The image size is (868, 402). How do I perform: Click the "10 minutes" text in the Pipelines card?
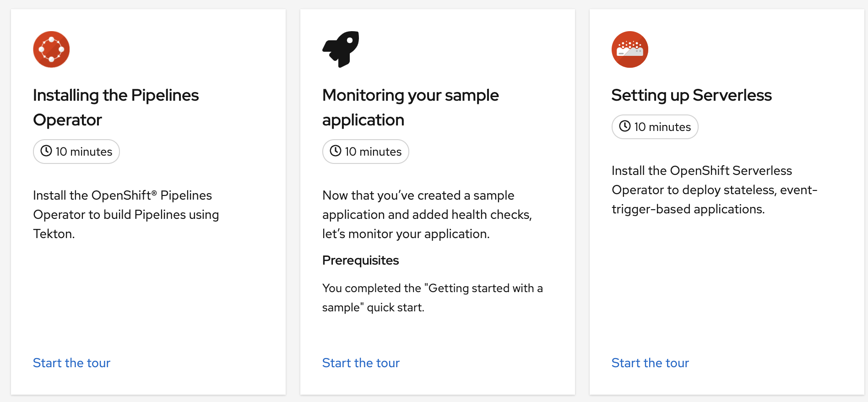point(84,152)
